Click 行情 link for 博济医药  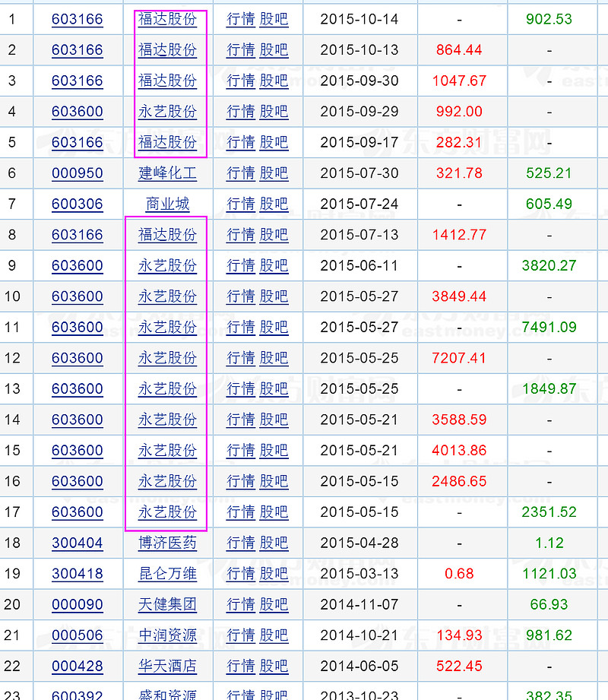click(x=240, y=543)
